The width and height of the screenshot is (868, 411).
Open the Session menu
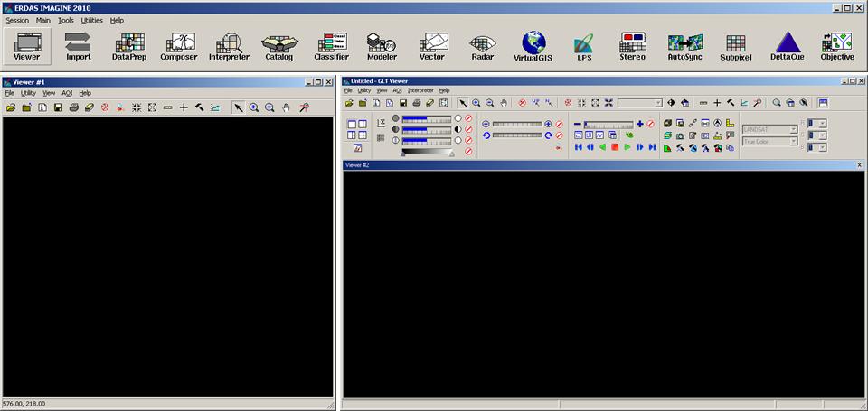(17, 21)
